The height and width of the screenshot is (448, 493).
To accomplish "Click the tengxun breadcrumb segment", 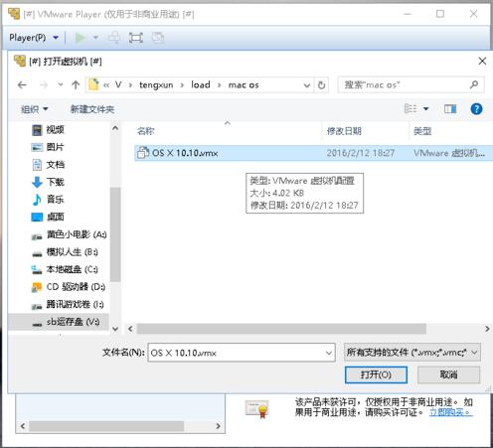I will click(156, 85).
